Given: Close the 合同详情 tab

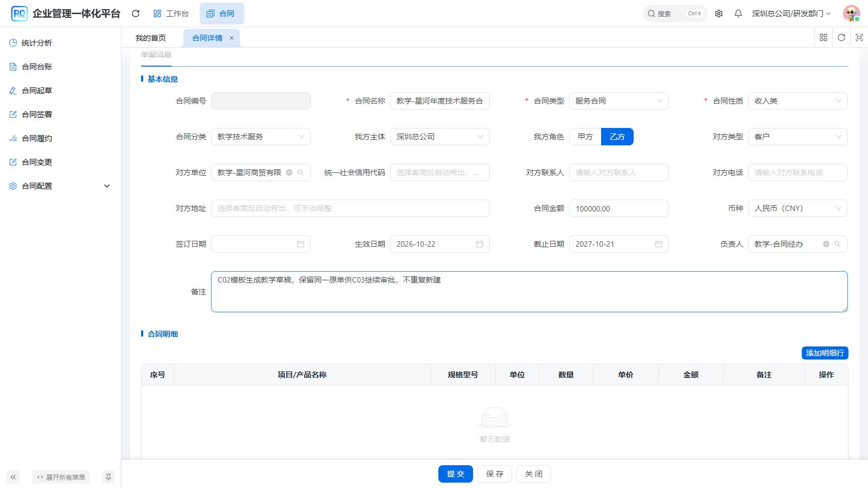Looking at the screenshot, I should point(232,38).
